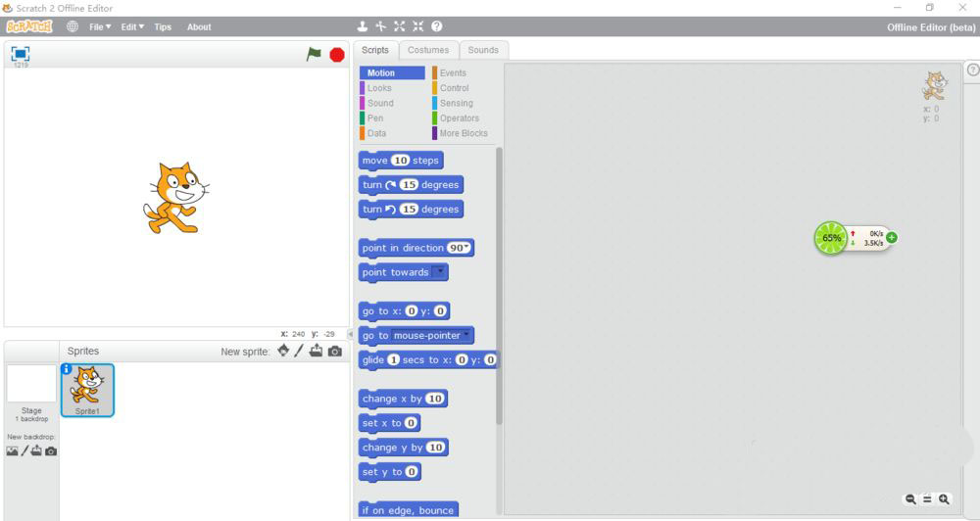
Task: Edit the move steps value field
Action: [x=400, y=161]
